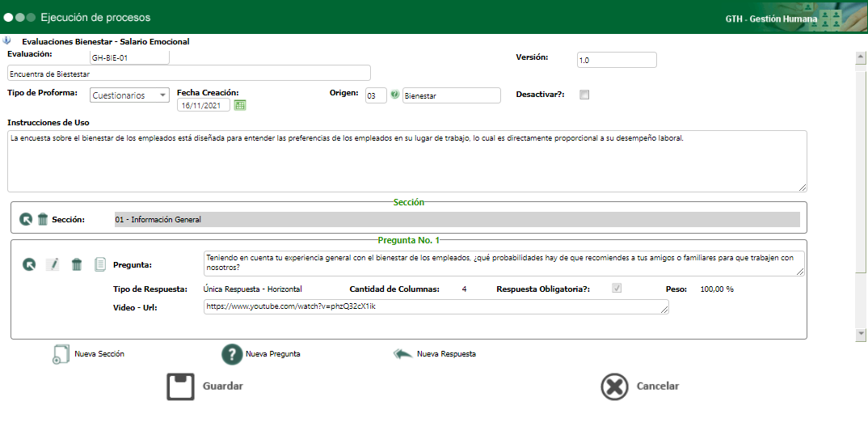Click the Guardar floppy disk icon
The image size is (868, 422).
(x=180, y=386)
